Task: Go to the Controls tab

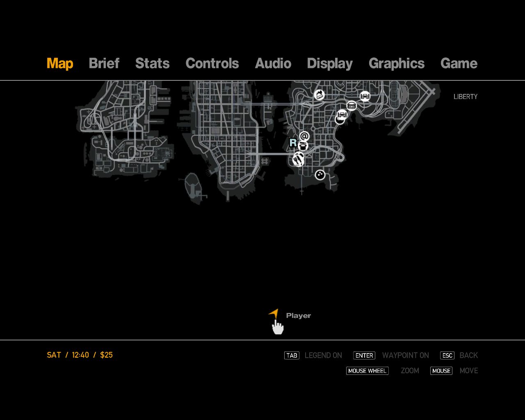Action: [212, 64]
